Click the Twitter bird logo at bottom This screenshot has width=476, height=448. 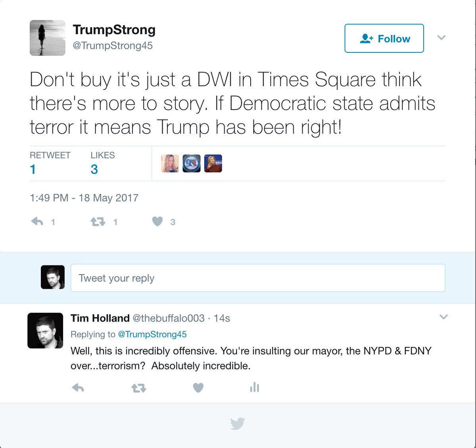(x=238, y=423)
